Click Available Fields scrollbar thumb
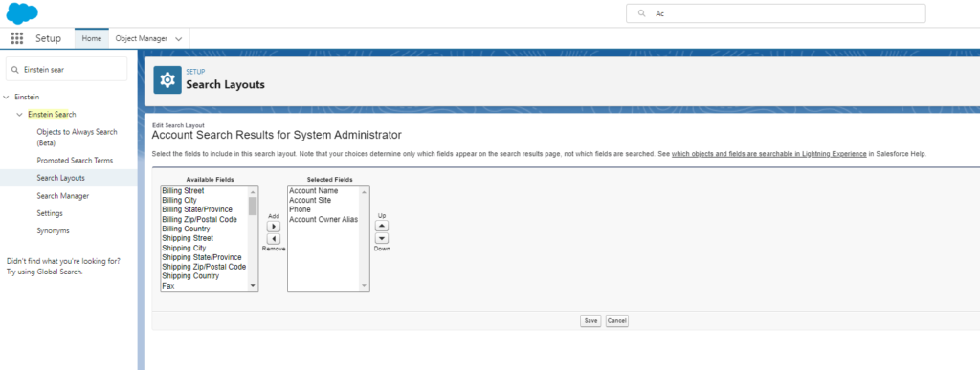The width and height of the screenshot is (980, 370). pos(253,206)
